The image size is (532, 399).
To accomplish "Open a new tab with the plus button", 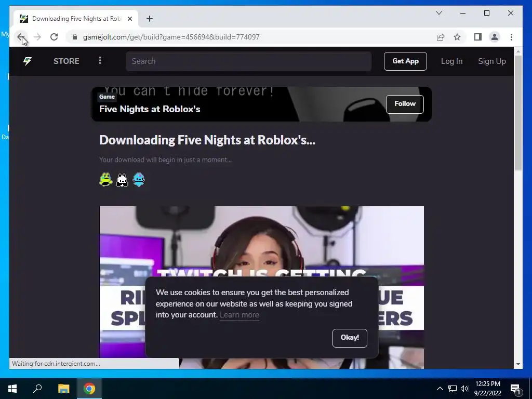I will pyautogui.click(x=150, y=19).
